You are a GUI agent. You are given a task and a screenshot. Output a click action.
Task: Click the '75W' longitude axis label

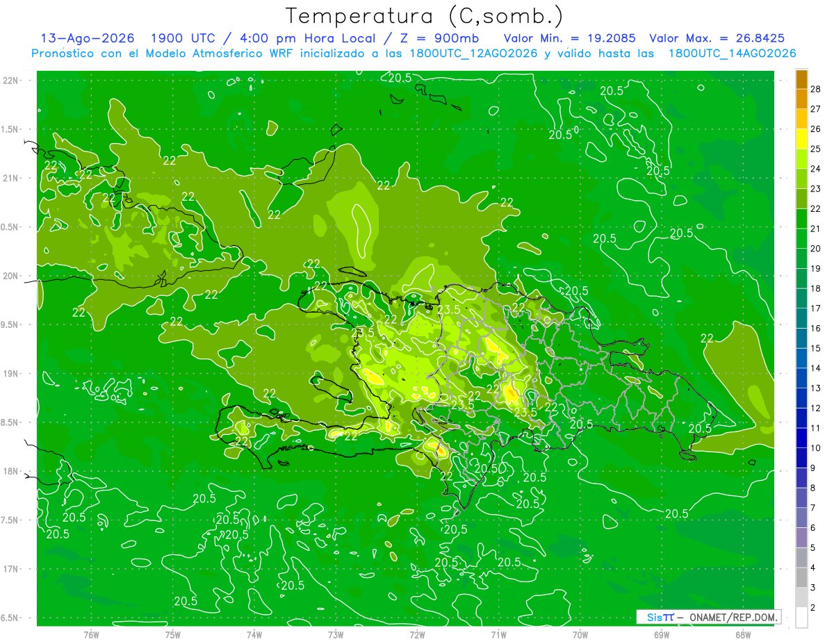pos(173,635)
